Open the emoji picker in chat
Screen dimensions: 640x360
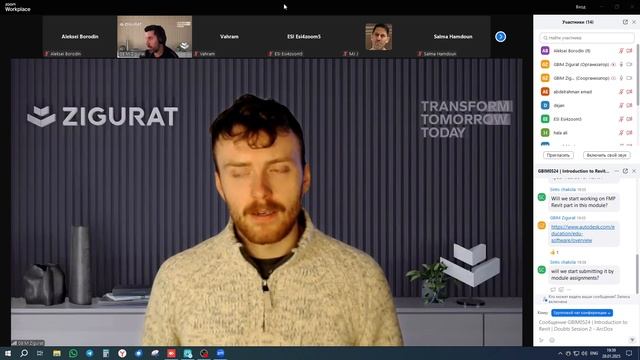(552, 340)
